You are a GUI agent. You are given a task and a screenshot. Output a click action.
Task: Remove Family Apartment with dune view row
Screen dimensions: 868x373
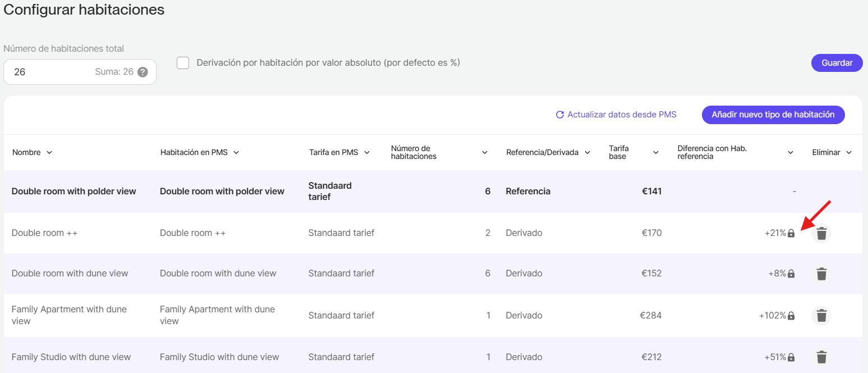[821, 316]
